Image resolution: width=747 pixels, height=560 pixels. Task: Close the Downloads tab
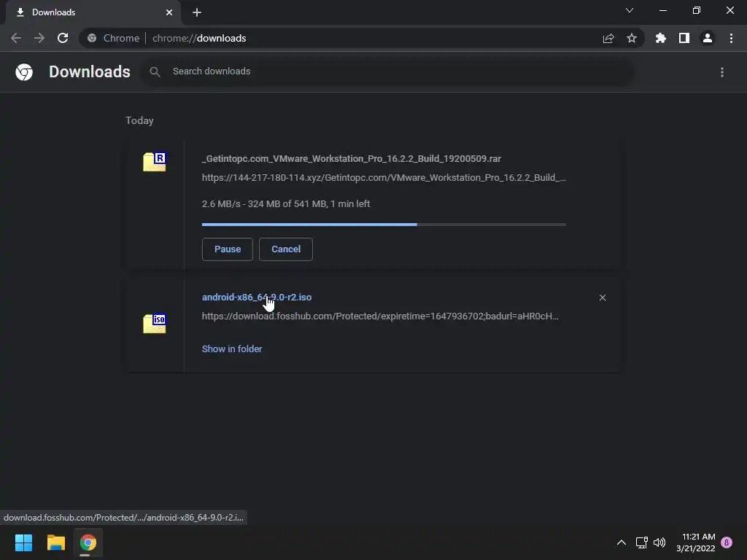(x=169, y=12)
